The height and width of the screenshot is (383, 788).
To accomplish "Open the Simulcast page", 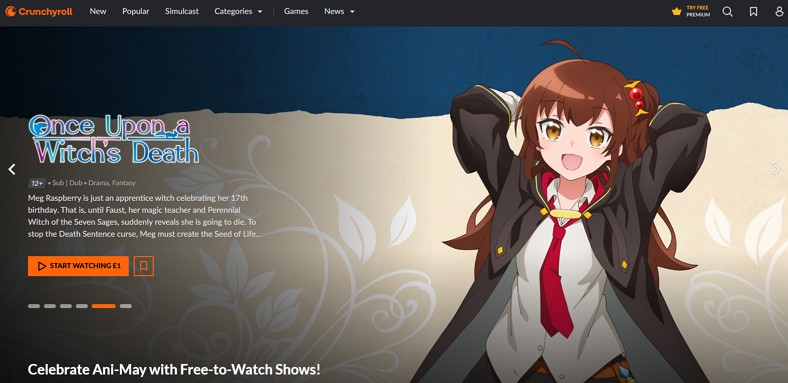I will [182, 11].
